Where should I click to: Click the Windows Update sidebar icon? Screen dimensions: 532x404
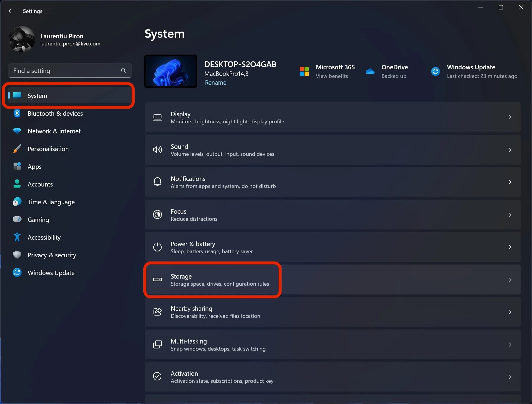17,272
